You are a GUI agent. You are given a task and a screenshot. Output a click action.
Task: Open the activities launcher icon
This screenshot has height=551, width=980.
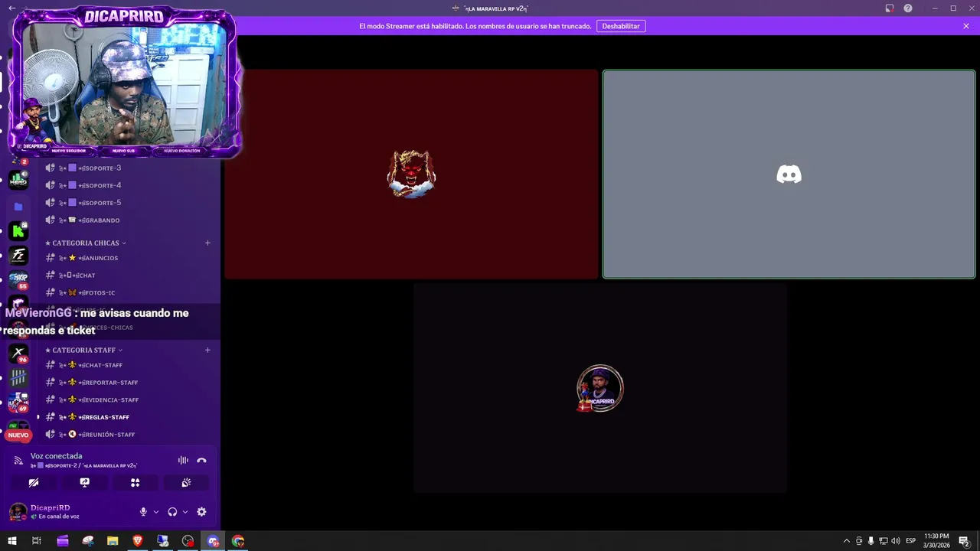pyautogui.click(x=135, y=483)
